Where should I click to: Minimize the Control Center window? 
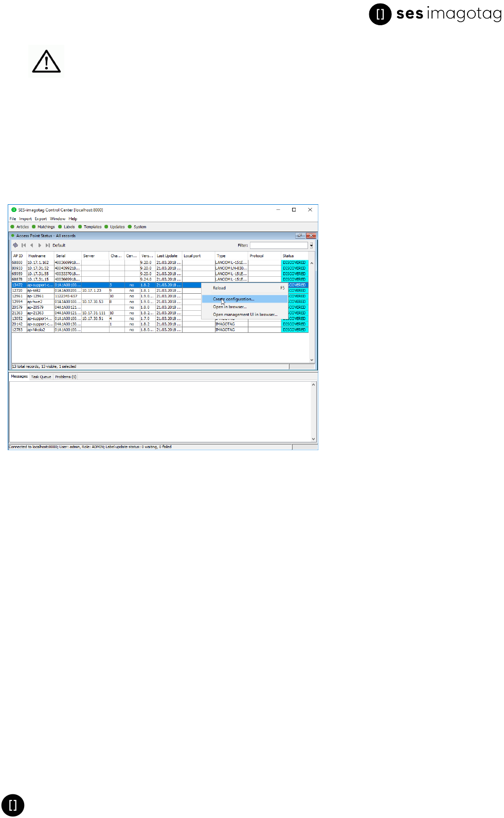coord(278,210)
